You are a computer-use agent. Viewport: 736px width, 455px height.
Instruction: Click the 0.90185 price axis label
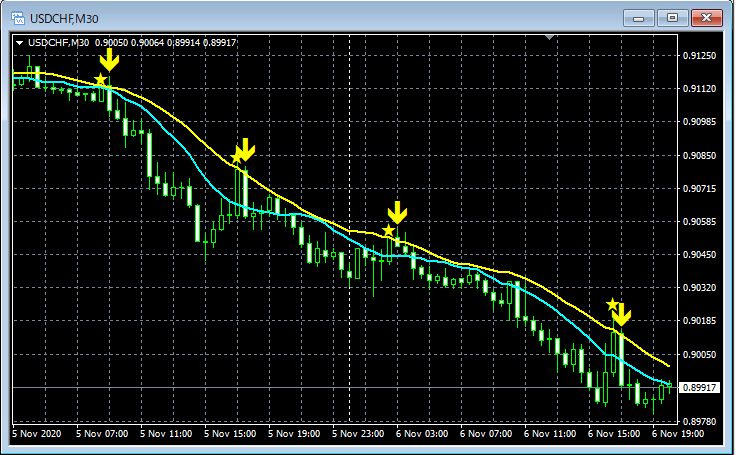tap(699, 321)
